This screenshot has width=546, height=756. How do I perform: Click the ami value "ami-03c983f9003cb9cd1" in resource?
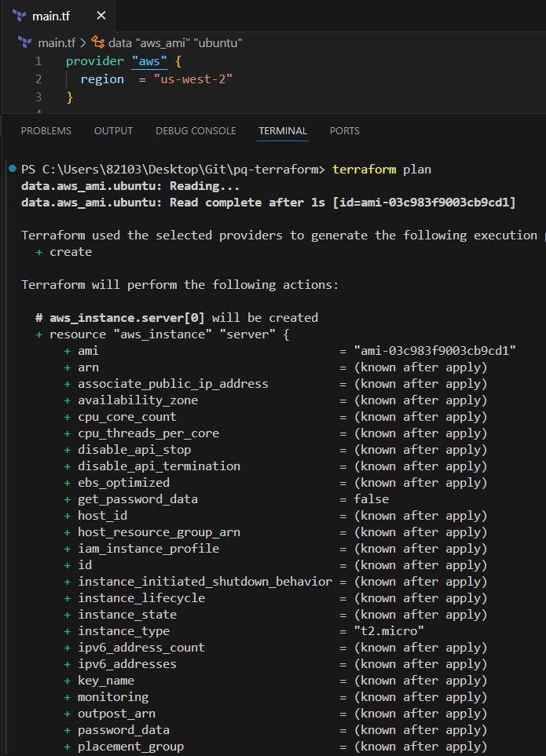tap(434, 351)
